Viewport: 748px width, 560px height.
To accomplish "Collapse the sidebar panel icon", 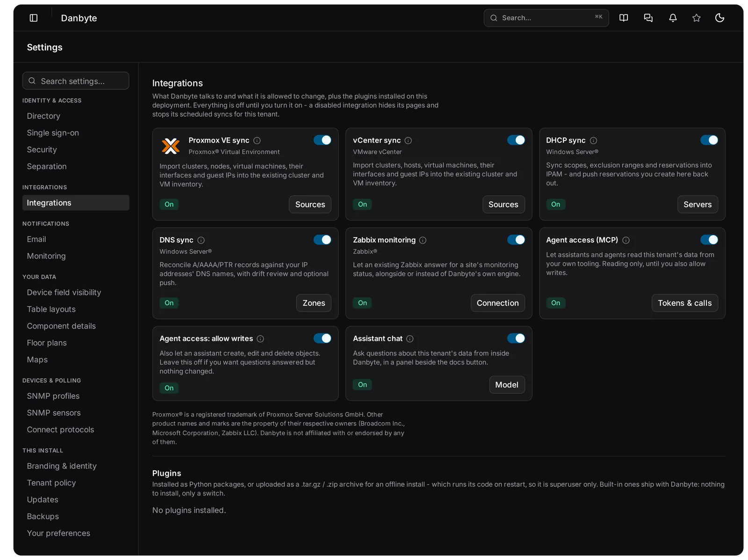I will coord(34,18).
